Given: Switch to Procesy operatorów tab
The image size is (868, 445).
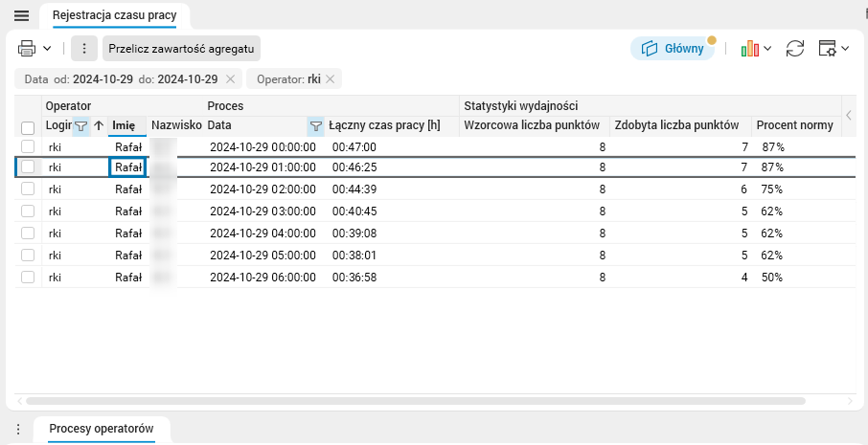Looking at the screenshot, I should (102, 429).
